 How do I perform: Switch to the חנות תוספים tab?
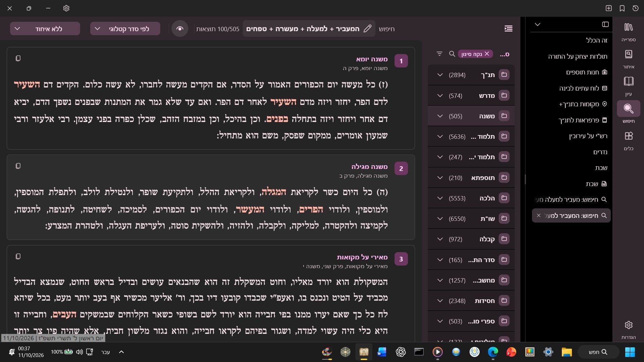point(587,72)
